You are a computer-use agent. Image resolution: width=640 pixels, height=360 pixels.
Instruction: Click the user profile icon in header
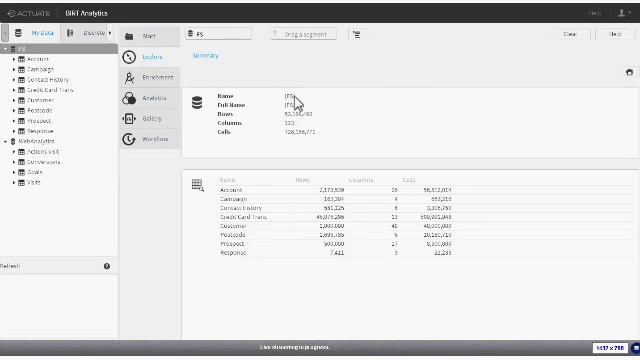621,13
